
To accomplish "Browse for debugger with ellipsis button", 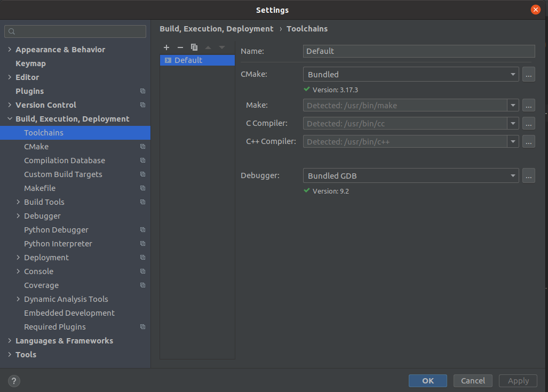I will [528, 176].
